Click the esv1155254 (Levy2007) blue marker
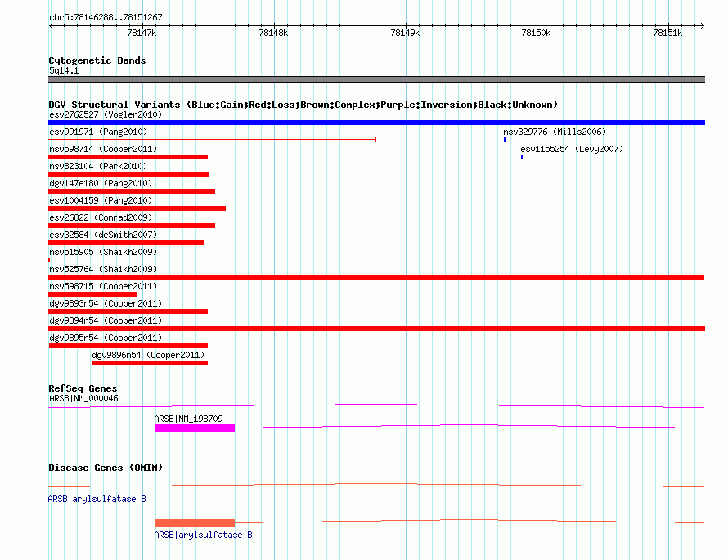728x560 pixels. tap(522, 157)
